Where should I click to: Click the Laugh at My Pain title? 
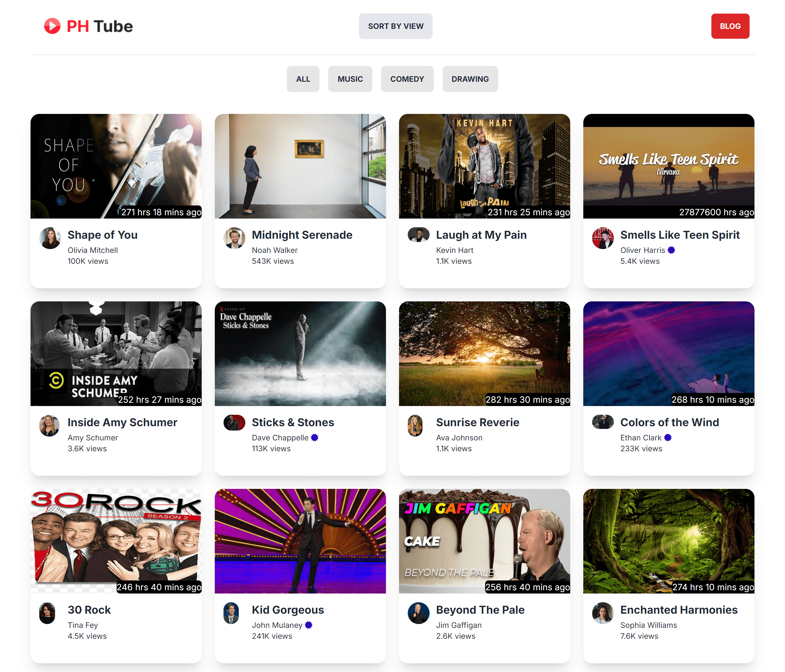tap(481, 235)
